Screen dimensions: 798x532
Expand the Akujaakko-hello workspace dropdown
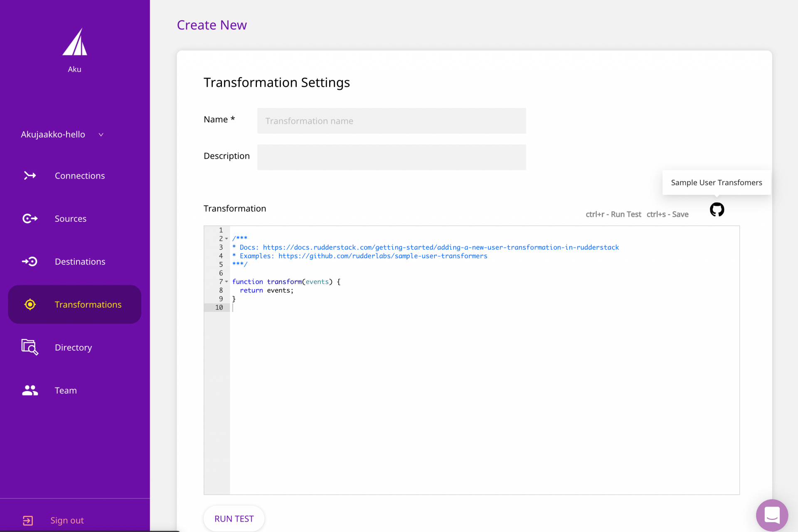[101, 134]
